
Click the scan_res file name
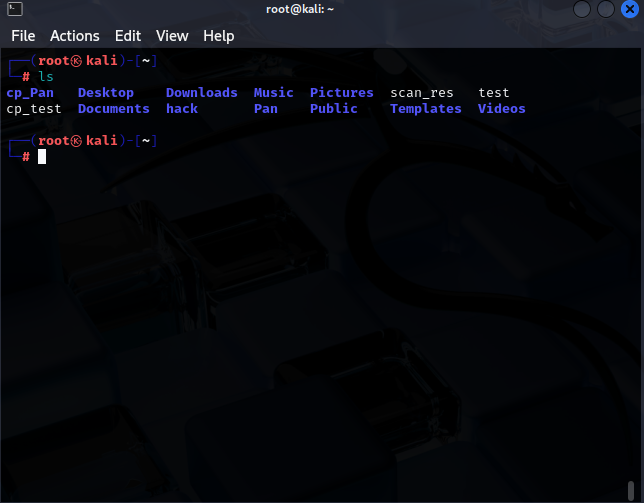(422, 93)
